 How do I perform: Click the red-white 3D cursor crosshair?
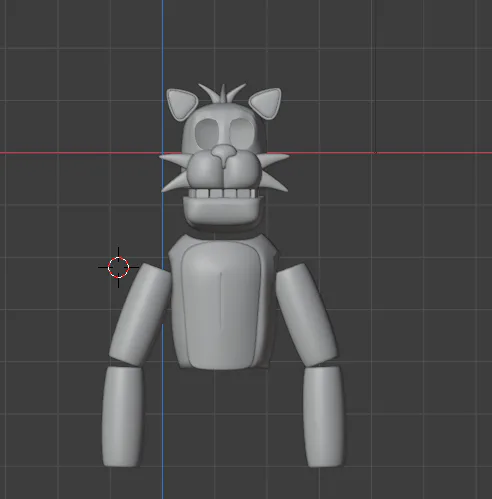118,267
